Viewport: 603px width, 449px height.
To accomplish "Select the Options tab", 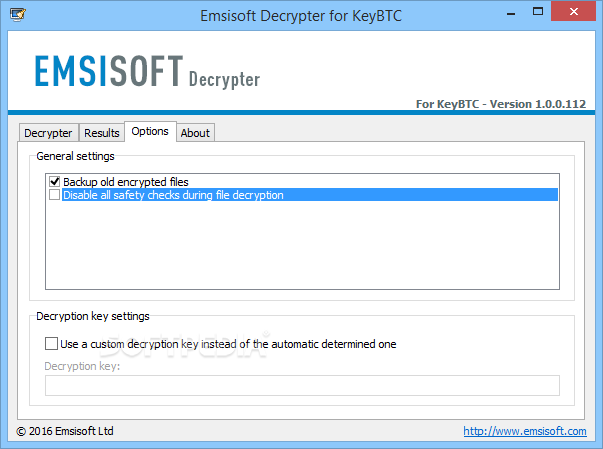I will 150,131.
